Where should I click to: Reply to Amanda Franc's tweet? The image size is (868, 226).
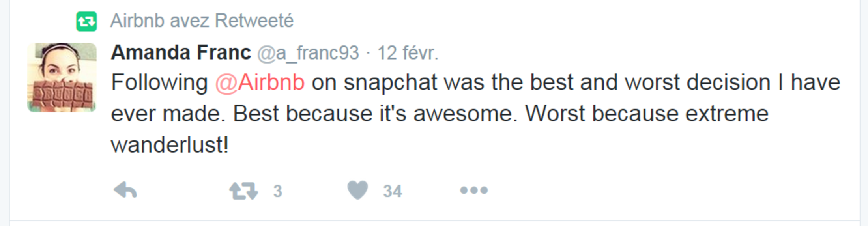click(x=125, y=191)
